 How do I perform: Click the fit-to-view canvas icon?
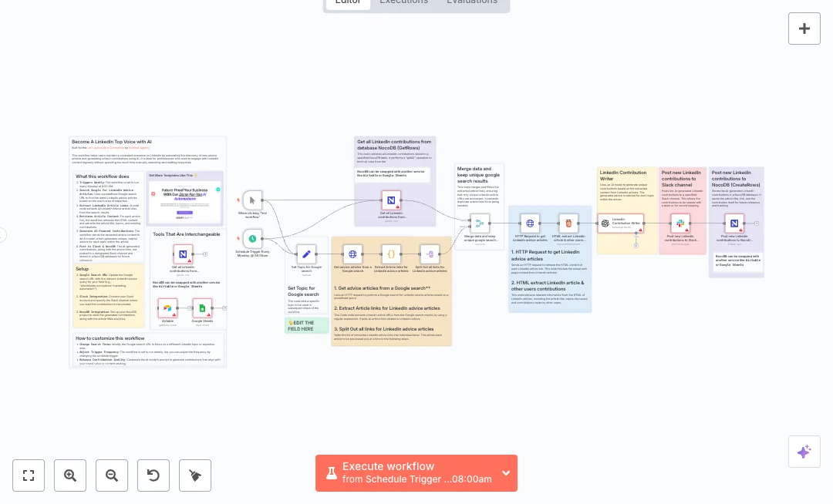[x=29, y=475]
